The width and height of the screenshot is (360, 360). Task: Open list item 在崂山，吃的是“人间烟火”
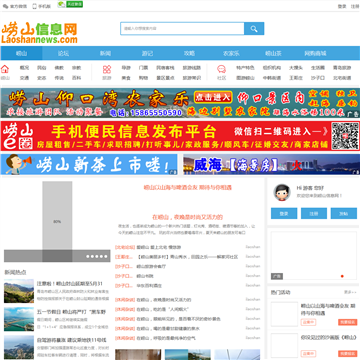coord(163,309)
